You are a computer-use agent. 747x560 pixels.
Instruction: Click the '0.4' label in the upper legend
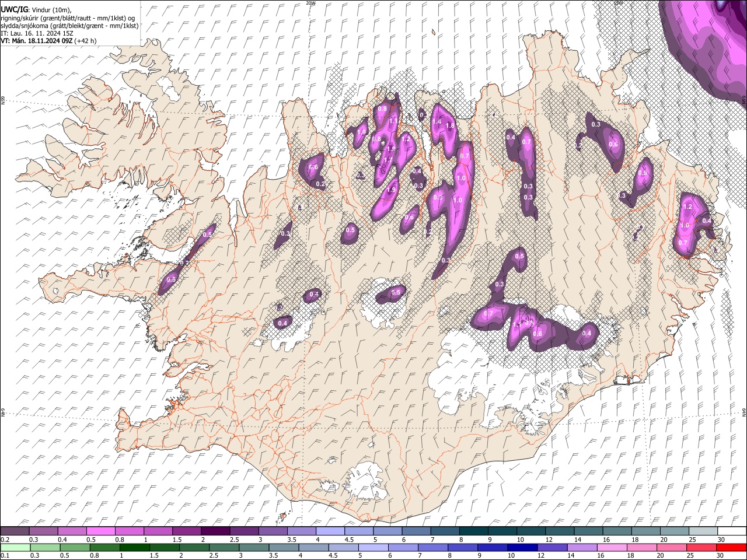click(62, 540)
